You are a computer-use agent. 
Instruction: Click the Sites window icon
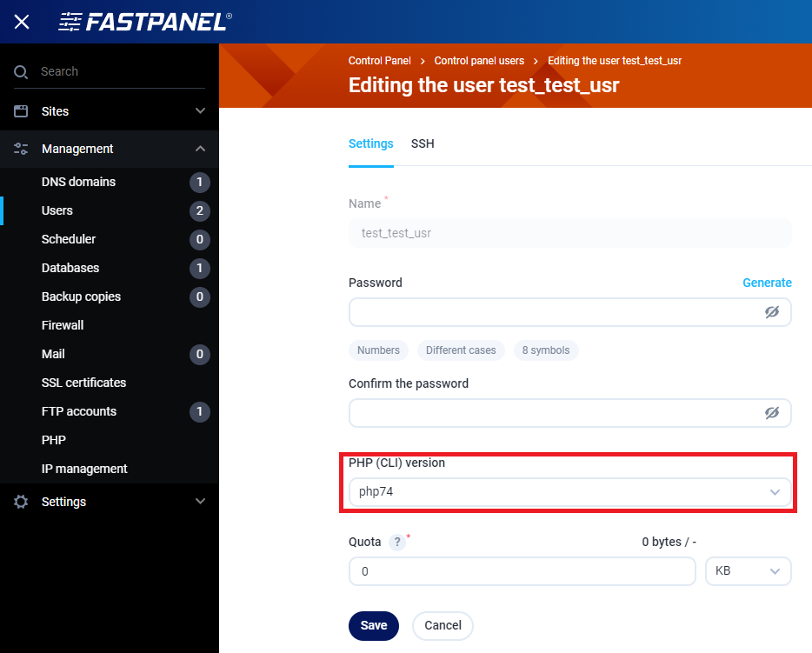[21, 111]
